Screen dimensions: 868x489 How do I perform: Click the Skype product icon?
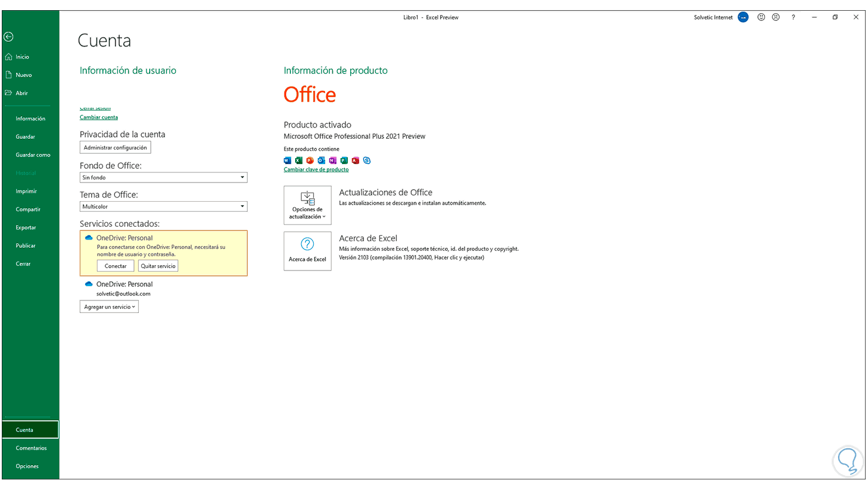click(367, 160)
